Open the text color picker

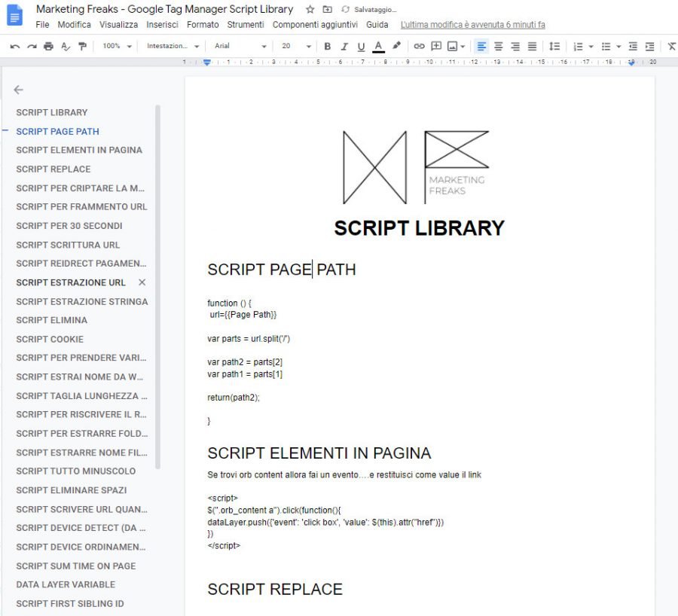tap(378, 47)
